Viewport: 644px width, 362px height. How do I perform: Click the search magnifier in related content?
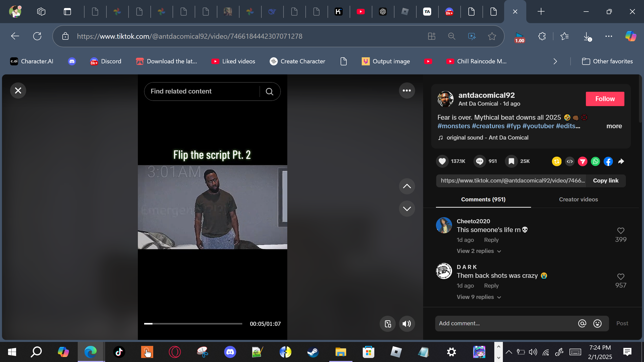[x=269, y=92]
